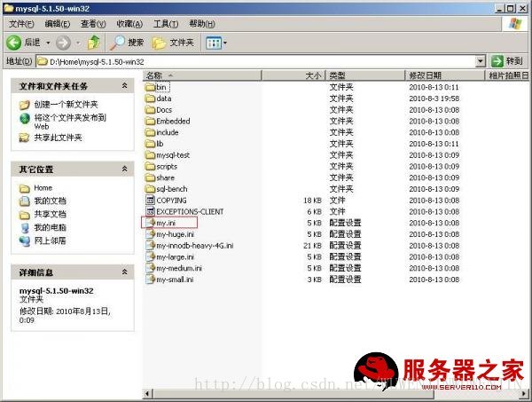Collapse the 文件和文件夹任务 panel
The image size is (532, 402).
coord(124,86)
